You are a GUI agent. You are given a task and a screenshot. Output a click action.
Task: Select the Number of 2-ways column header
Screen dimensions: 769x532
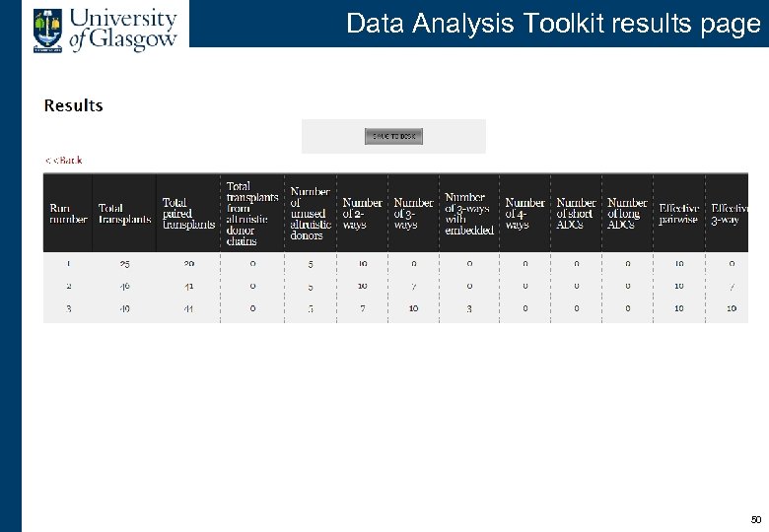[362, 214]
